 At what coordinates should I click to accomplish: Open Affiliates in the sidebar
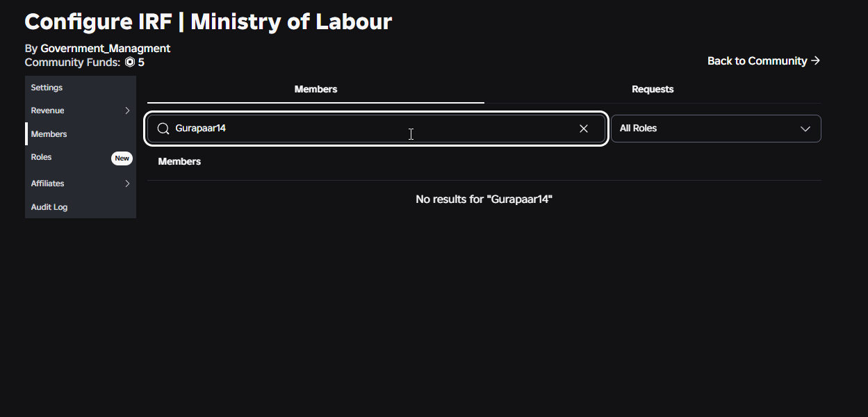[48, 183]
